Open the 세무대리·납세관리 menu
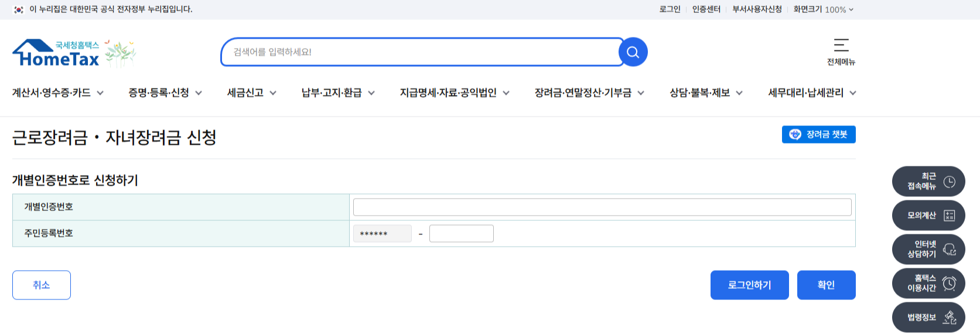This screenshot has width=980, height=334. (x=806, y=93)
